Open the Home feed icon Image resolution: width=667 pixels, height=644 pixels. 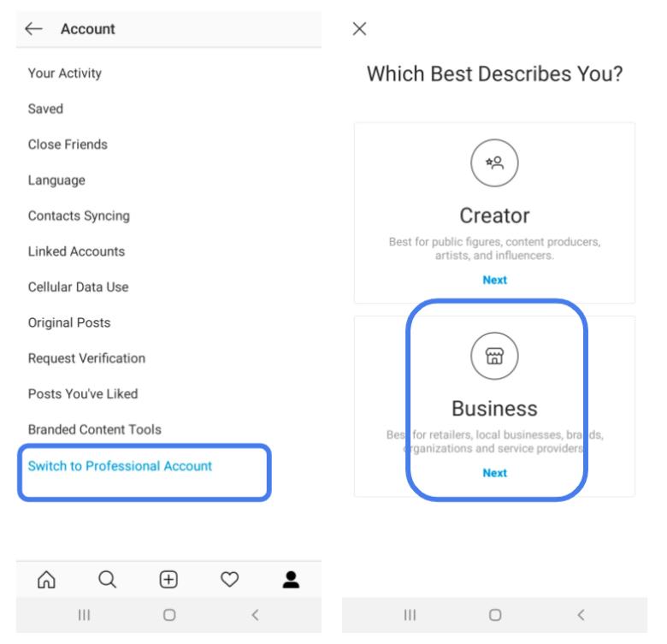pyautogui.click(x=46, y=579)
